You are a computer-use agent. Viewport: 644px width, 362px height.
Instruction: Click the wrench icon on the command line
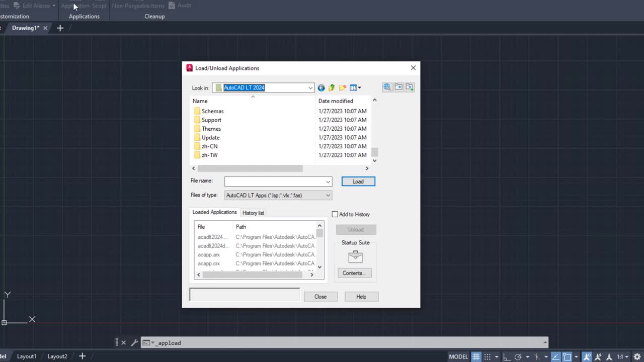pos(134,343)
